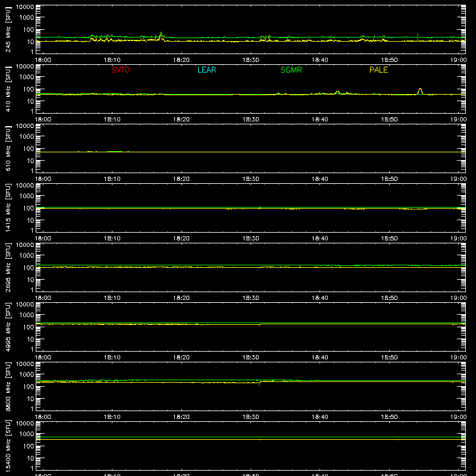
Task: Click the cyan LEAR station label
Action: tap(206, 70)
